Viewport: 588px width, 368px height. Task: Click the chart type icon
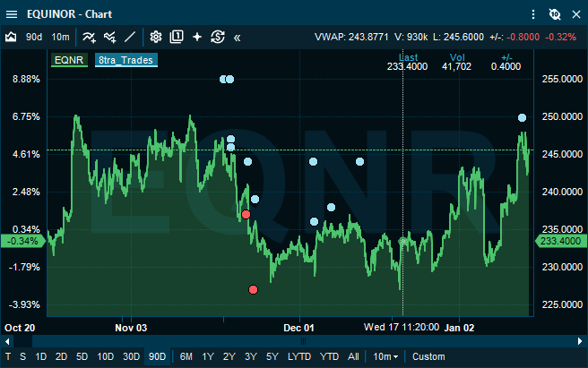pyautogui.click(x=12, y=37)
